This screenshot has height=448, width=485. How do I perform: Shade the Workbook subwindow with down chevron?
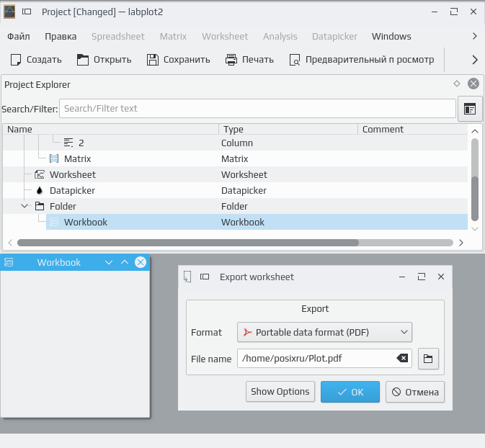point(109,262)
